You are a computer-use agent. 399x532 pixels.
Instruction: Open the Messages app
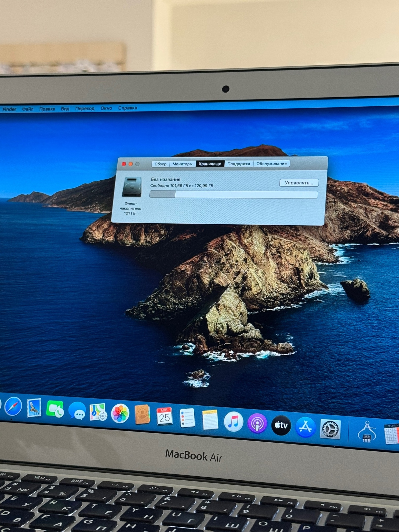(77, 411)
